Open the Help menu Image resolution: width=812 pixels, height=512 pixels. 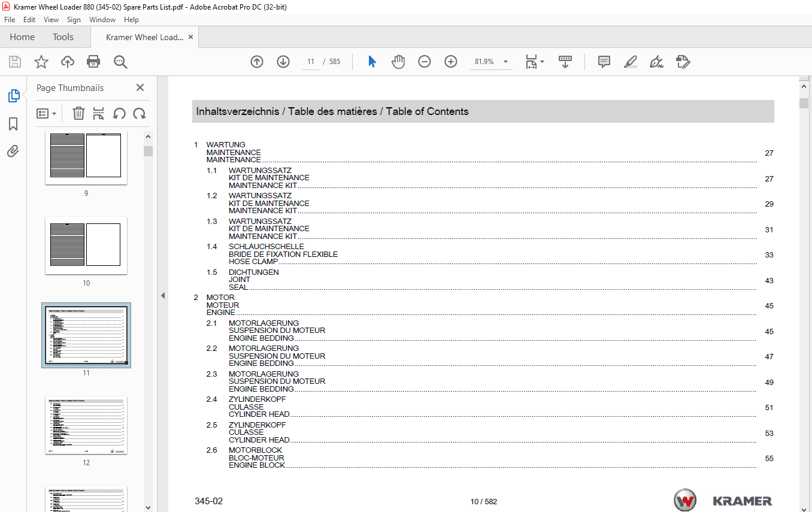[131, 20]
